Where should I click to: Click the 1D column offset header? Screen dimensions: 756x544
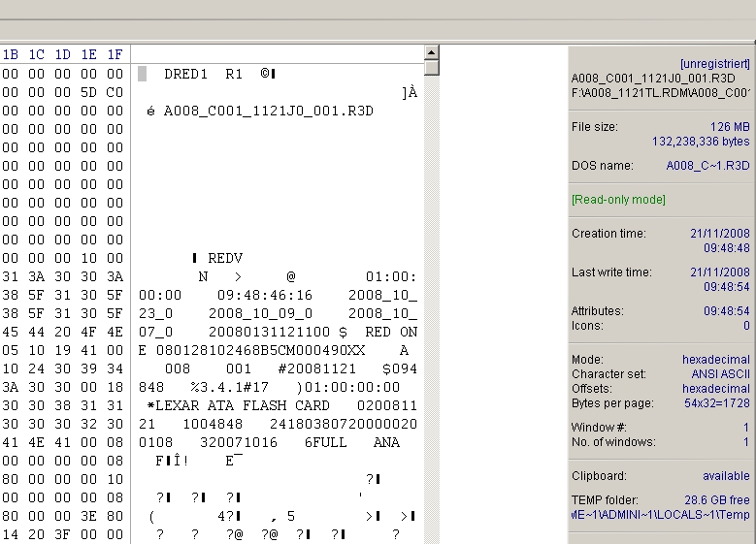(62, 54)
